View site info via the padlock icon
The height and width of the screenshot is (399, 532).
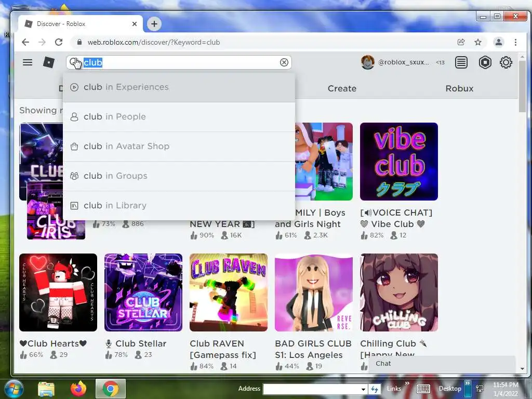pos(79,42)
